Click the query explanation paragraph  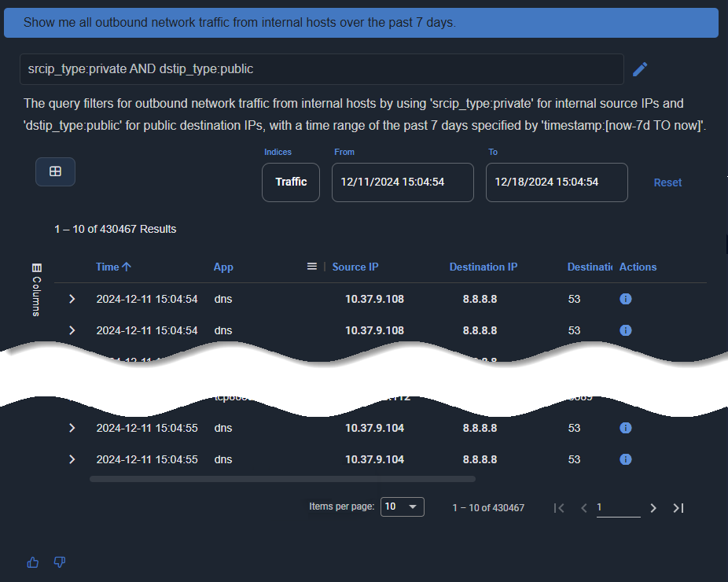tap(365, 114)
